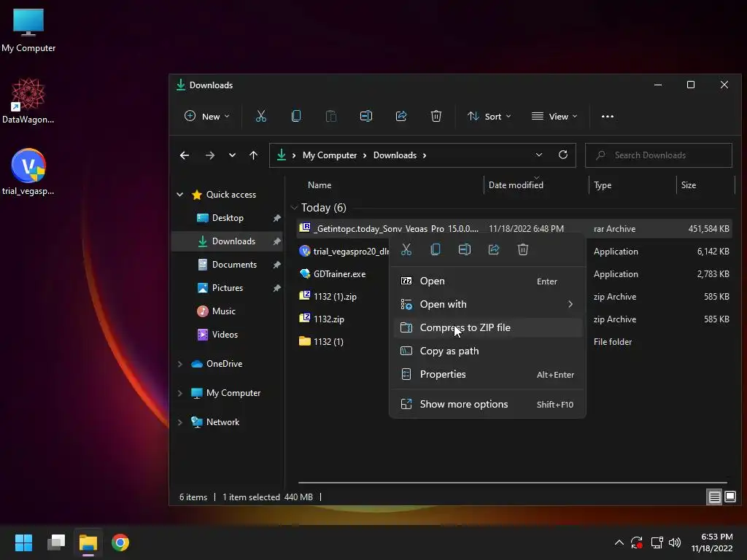Click My Computer in the address breadcrumb
Image resolution: width=747 pixels, height=560 pixels.
tap(330, 155)
